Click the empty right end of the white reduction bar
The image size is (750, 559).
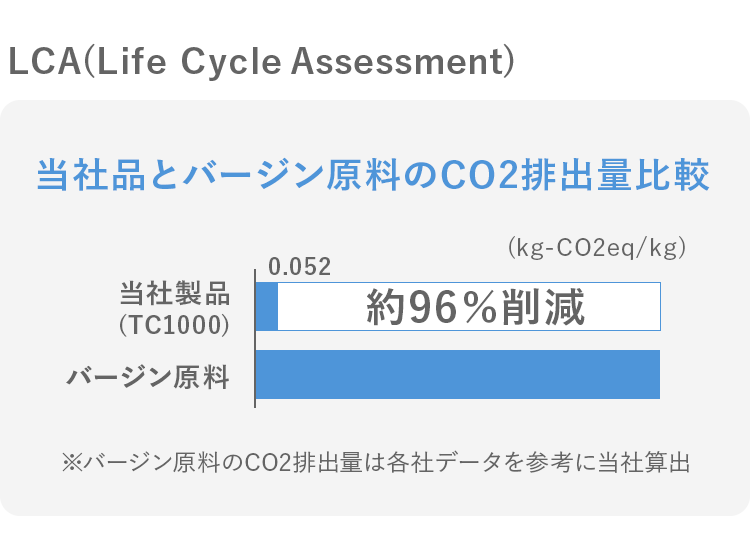pyautogui.click(x=625, y=307)
